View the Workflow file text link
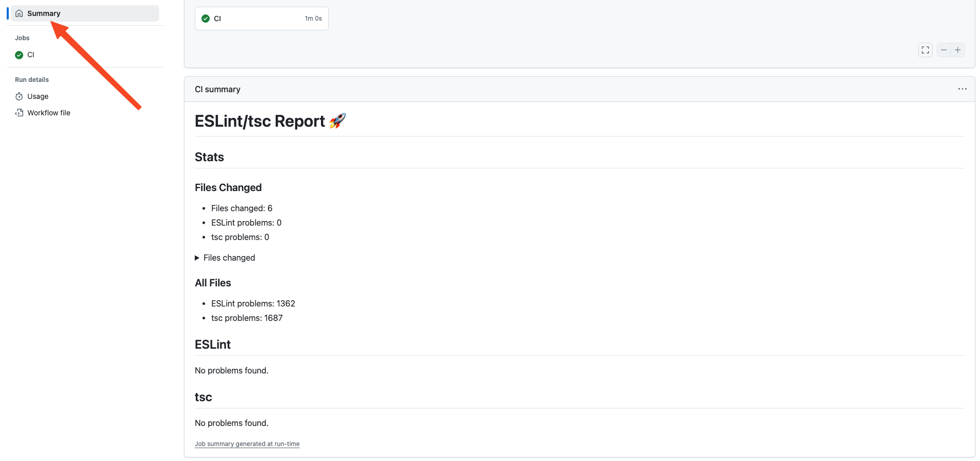980x461 pixels. [x=49, y=113]
